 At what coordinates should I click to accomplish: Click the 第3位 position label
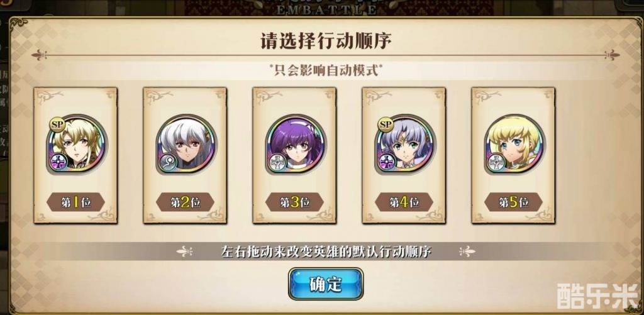(294, 202)
